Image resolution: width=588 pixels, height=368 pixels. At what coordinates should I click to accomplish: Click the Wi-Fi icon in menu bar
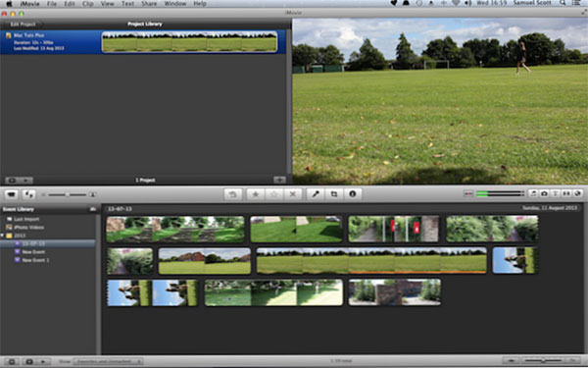(456, 3)
